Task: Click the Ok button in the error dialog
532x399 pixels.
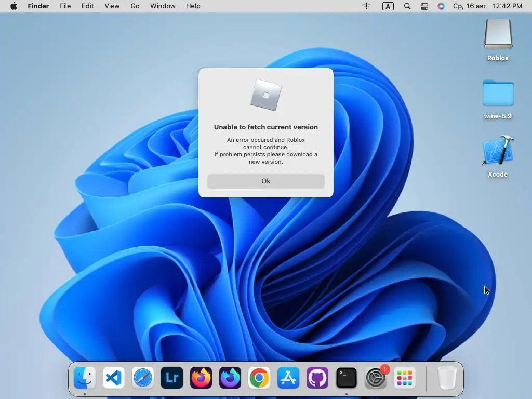Action: (265, 181)
